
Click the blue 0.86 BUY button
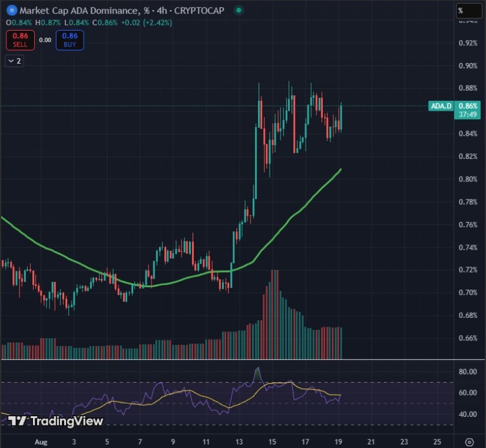(x=70, y=40)
